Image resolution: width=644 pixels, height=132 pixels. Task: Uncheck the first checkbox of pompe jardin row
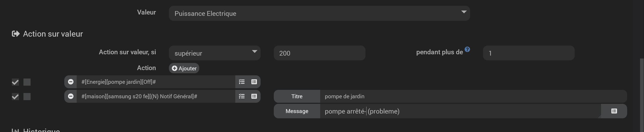pyautogui.click(x=15, y=82)
